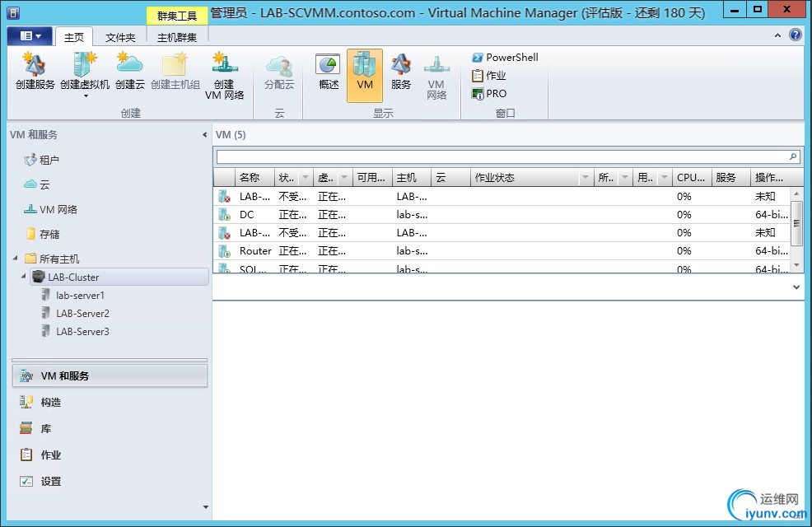Viewport: 812px width, 527px height.
Task: Open the Settings (设置) workspace
Action: pyautogui.click(x=40, y=482)
